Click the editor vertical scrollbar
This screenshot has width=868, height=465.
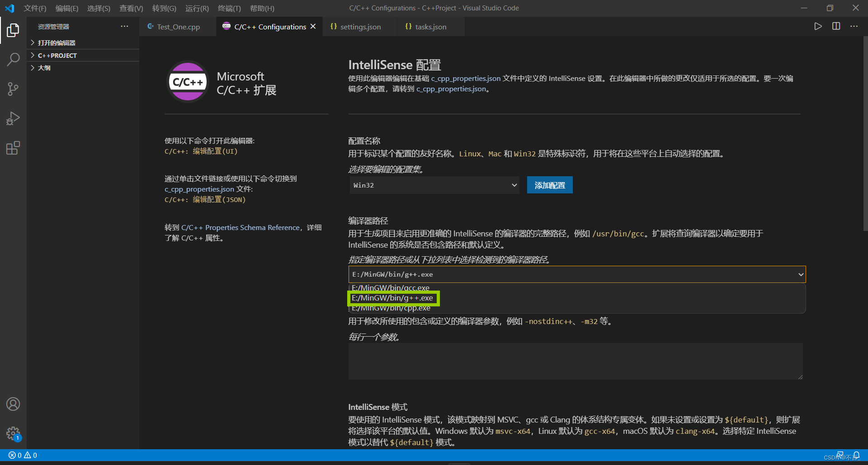(865, 133)
